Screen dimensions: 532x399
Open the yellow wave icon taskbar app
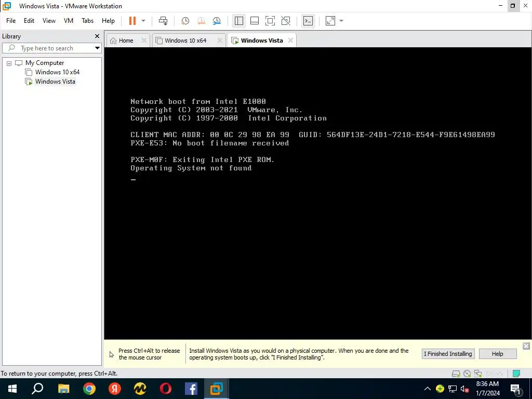click(140, 389)
